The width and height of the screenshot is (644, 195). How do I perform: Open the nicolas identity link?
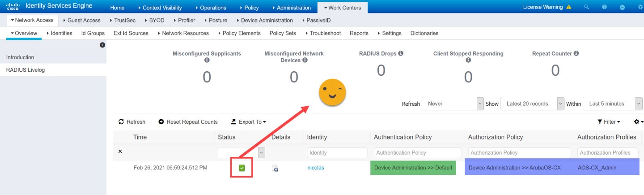click(316, 168)
